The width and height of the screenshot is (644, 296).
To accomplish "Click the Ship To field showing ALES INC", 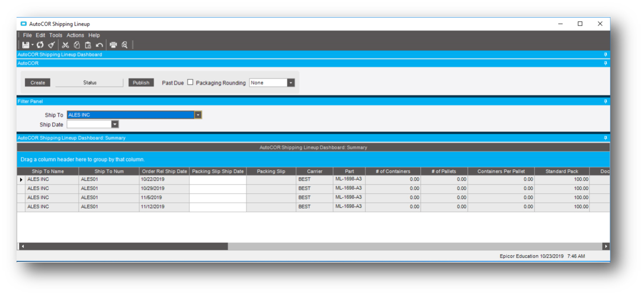I will click(131, 115).
